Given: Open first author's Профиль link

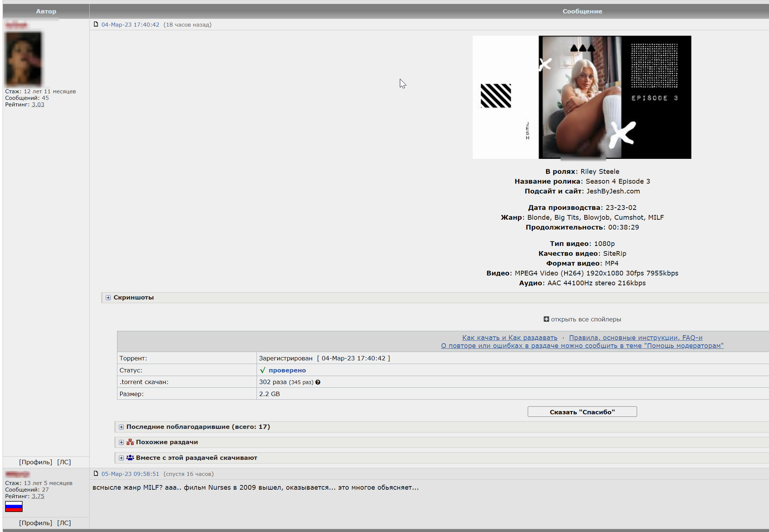Looking at the screenshot, I should 36,462.
